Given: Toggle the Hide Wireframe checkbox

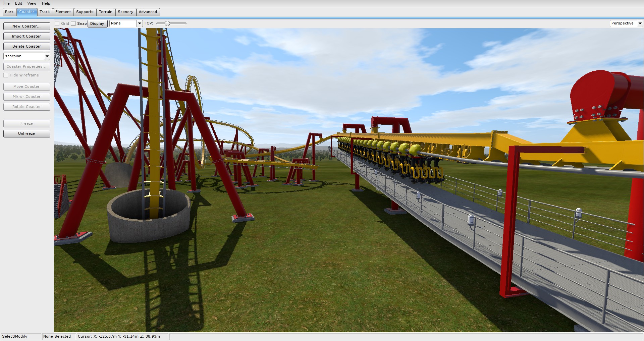Looking at the screenshot, I should (x=6, y=75).
